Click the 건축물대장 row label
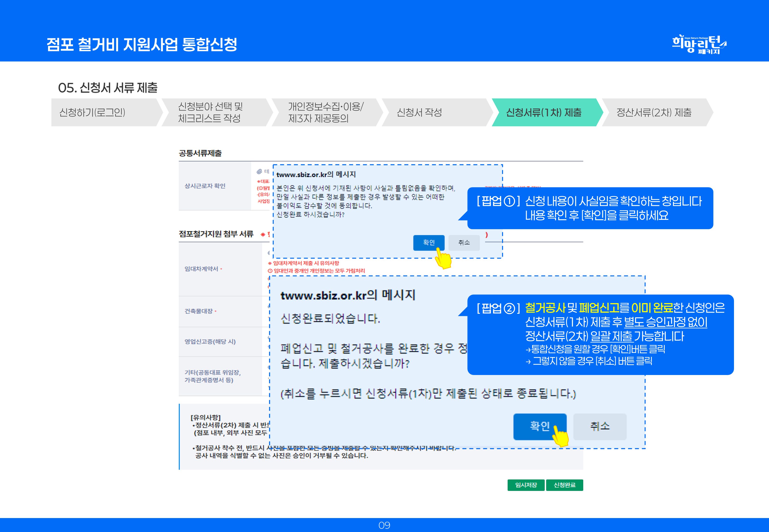The image size is (769, 532). point(199,311)
